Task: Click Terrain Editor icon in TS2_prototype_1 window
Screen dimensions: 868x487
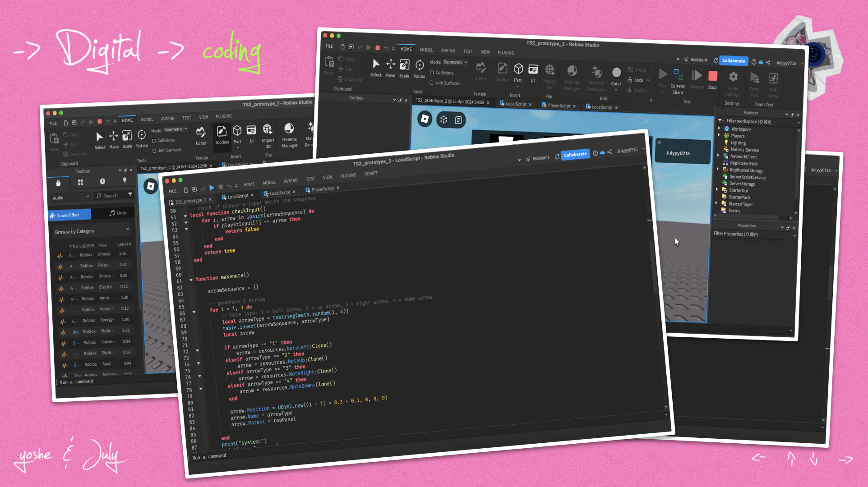Action: (201, 135)
